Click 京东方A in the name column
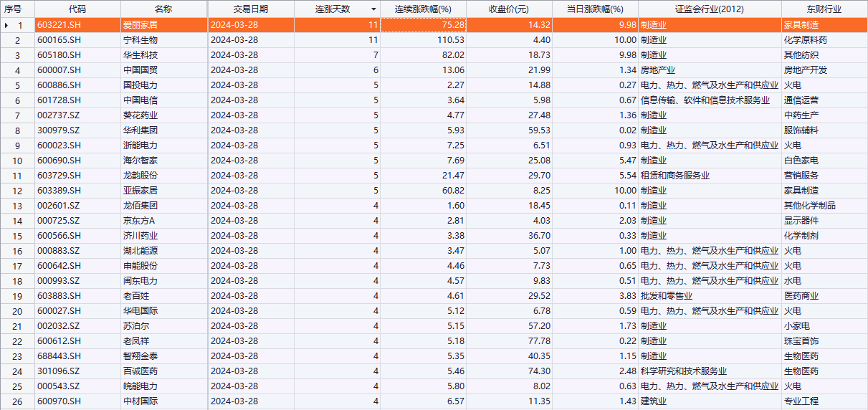 coord(139,221)
